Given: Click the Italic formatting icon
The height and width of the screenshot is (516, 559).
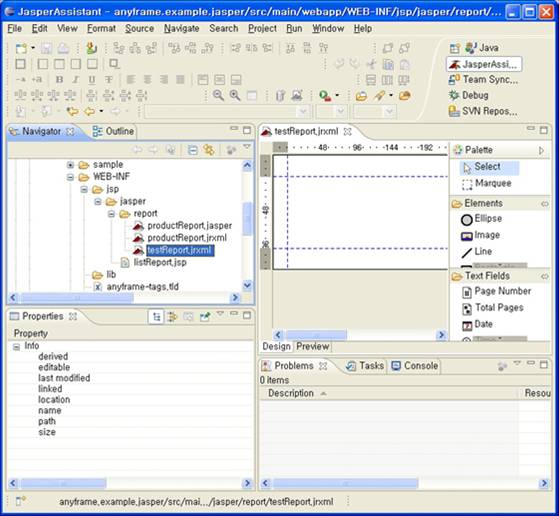Looking at the screenshot, I should [x=75, y=80].
